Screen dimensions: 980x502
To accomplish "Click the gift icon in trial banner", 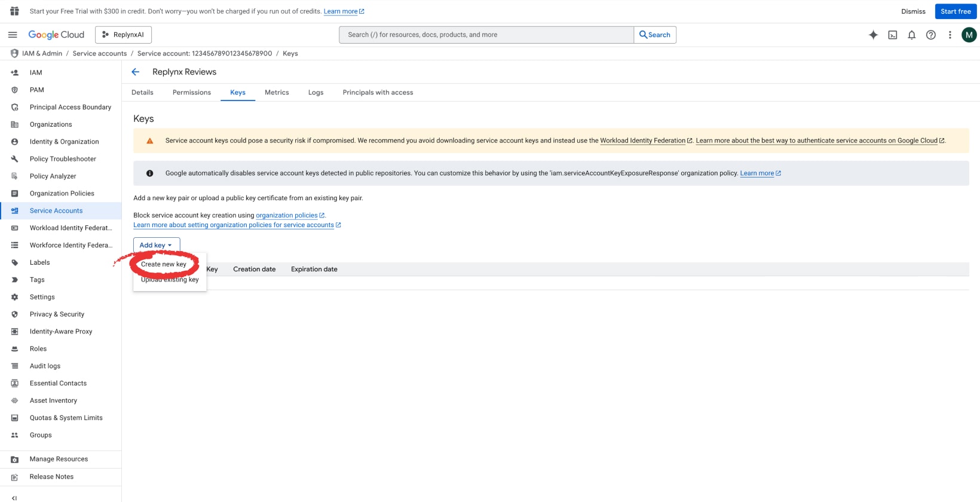I will tap(14, 11).
